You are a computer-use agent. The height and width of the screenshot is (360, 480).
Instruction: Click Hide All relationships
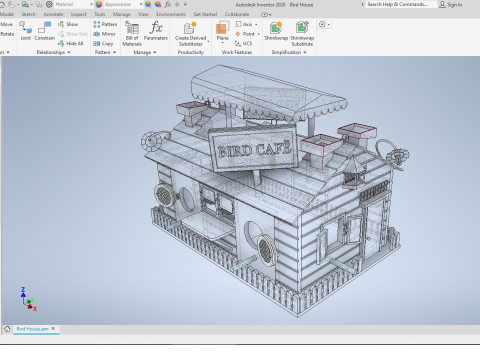[x=70, y=43]
